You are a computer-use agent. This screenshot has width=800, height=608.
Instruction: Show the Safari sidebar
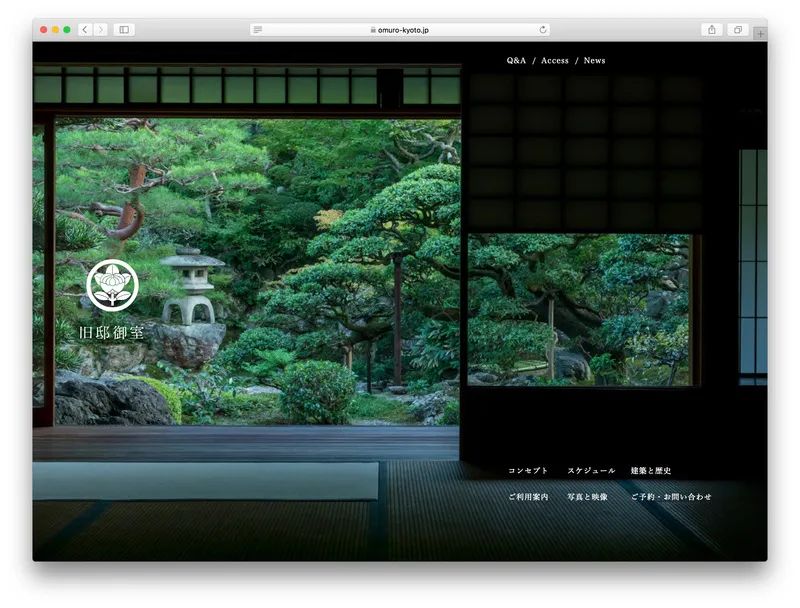point(124,30)
